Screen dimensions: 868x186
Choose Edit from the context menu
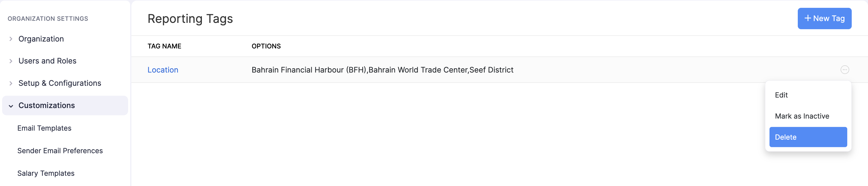pyautogui.click(x=781, y=95)
